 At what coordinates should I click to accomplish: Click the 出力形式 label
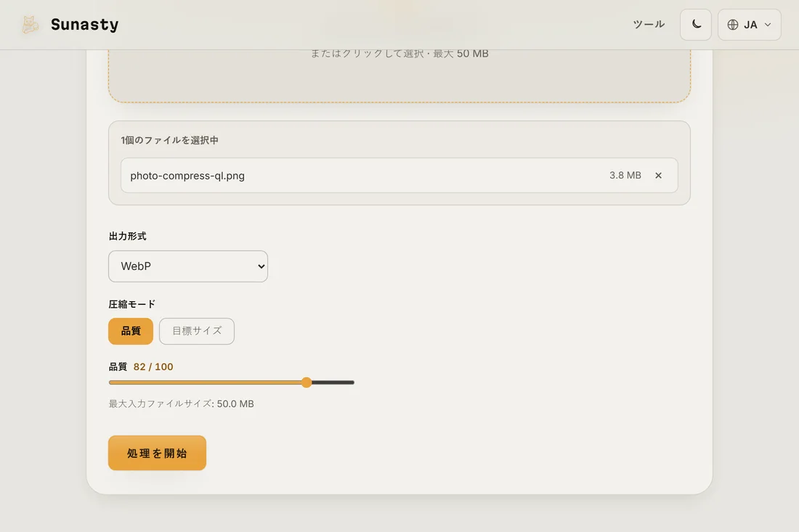click(x=127, y=236)
